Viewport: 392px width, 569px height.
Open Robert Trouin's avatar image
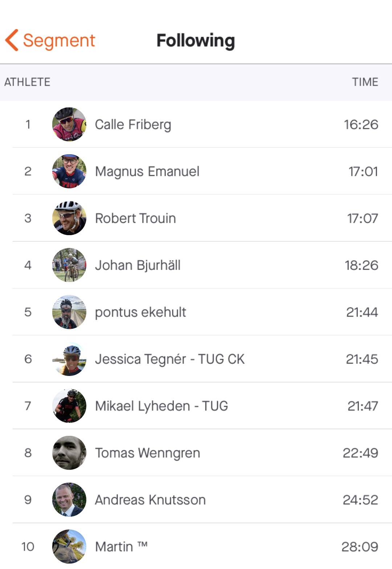click(69, 218)
